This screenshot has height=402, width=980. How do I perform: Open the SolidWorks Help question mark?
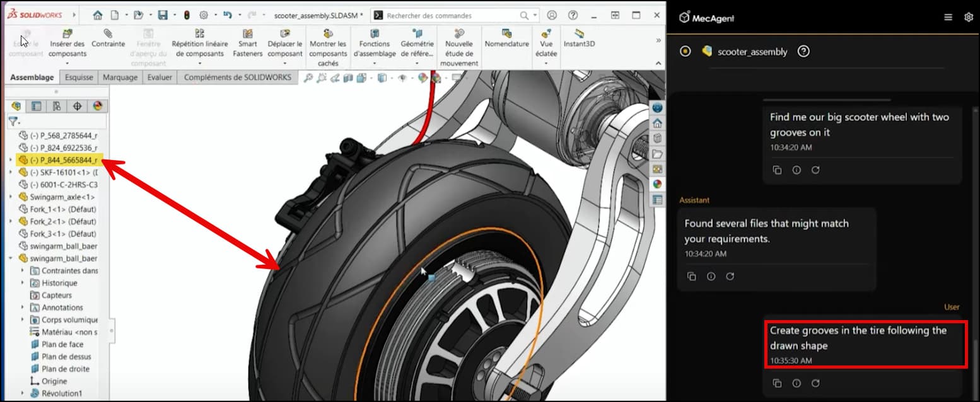(573, 15)
